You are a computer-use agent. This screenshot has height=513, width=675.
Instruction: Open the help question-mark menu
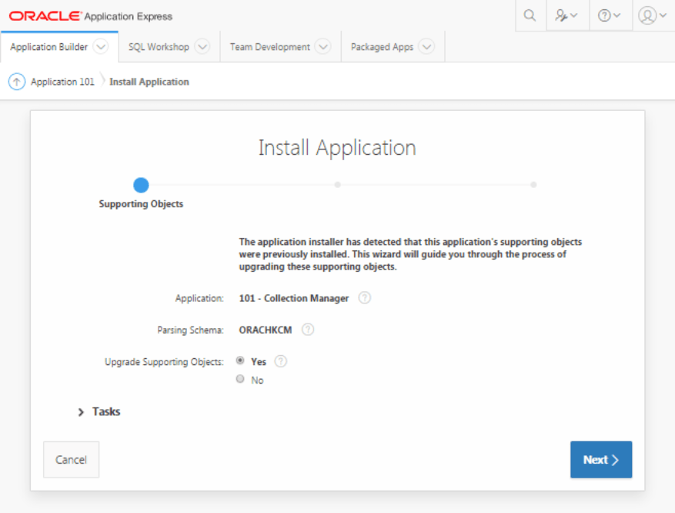610,16
